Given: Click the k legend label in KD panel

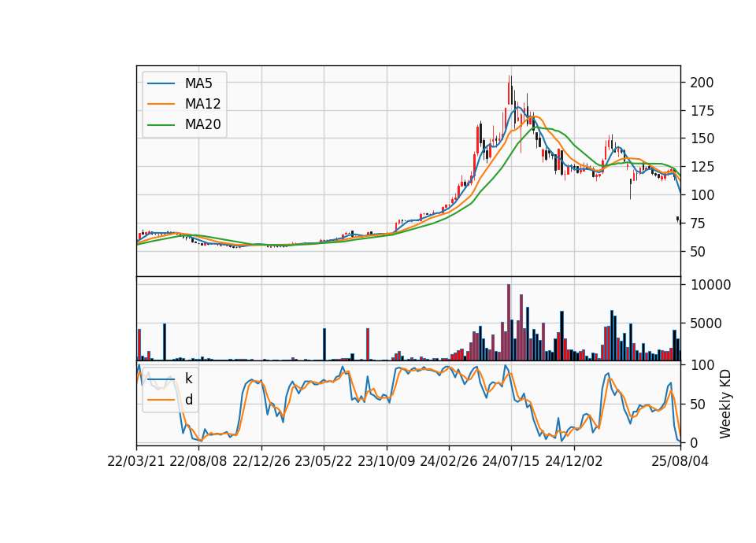Looking at the screenshot, I should pyautogui.click(x=189, y=379).
